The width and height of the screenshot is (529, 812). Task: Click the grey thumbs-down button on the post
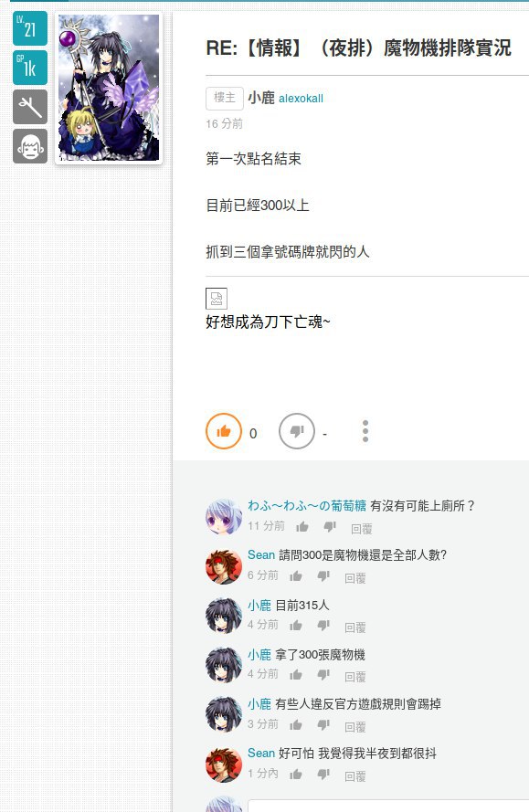point(297,431)
